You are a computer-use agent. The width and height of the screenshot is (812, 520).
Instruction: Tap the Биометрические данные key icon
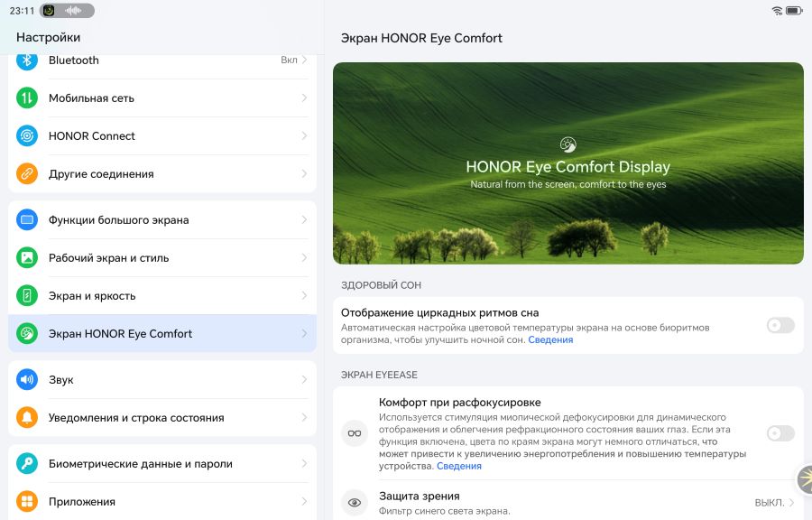pos(27,463)
